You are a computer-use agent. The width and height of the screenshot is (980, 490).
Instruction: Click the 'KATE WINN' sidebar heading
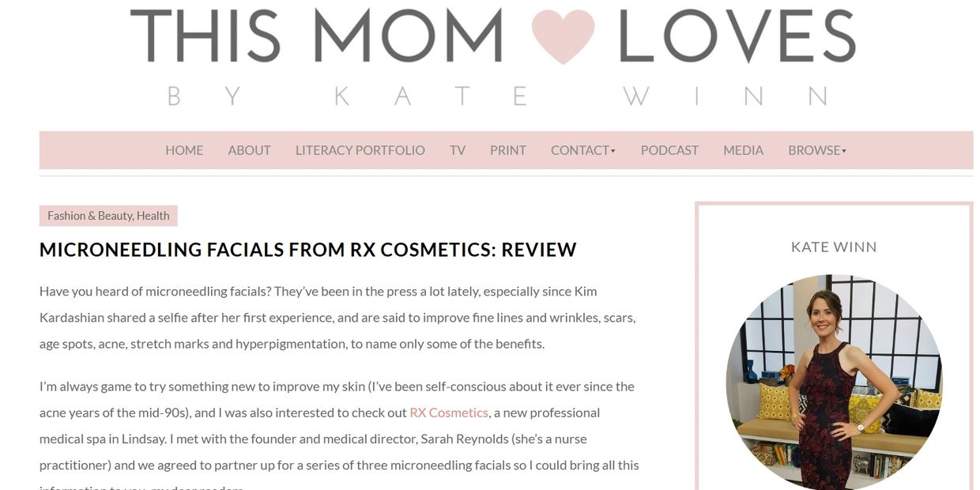point(833,247)
